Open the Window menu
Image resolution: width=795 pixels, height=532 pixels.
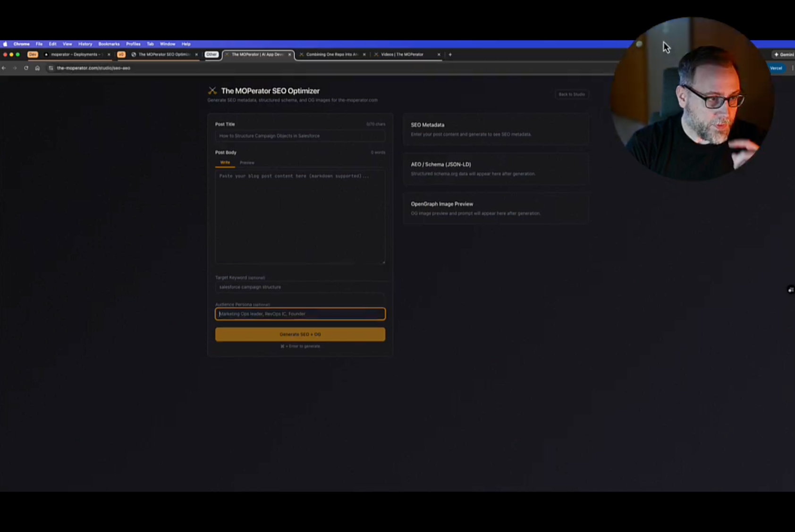168,44
